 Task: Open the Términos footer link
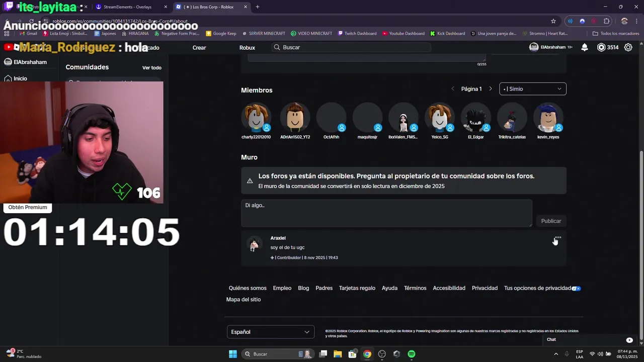pos(415,288)
